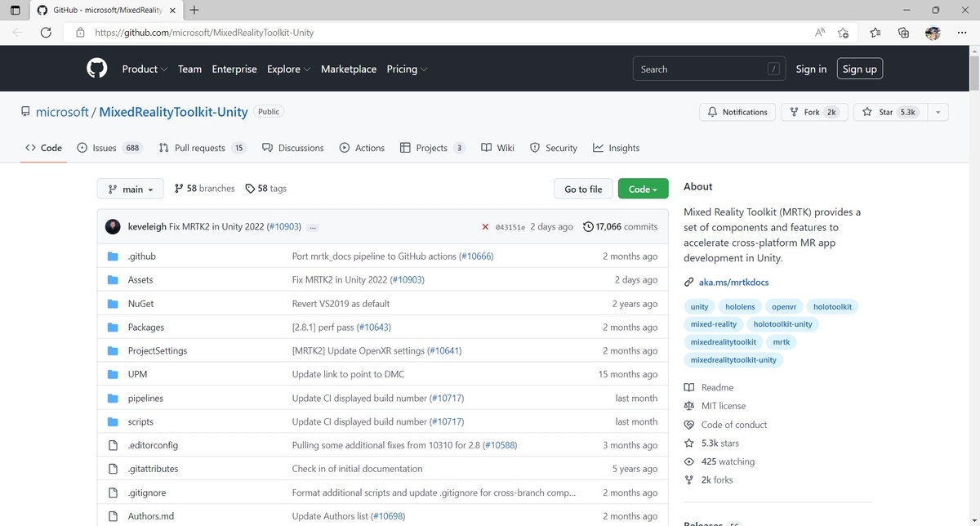Click the hololens topic tag
Viewport: 980px width, 526px height.
pos(740,307)
